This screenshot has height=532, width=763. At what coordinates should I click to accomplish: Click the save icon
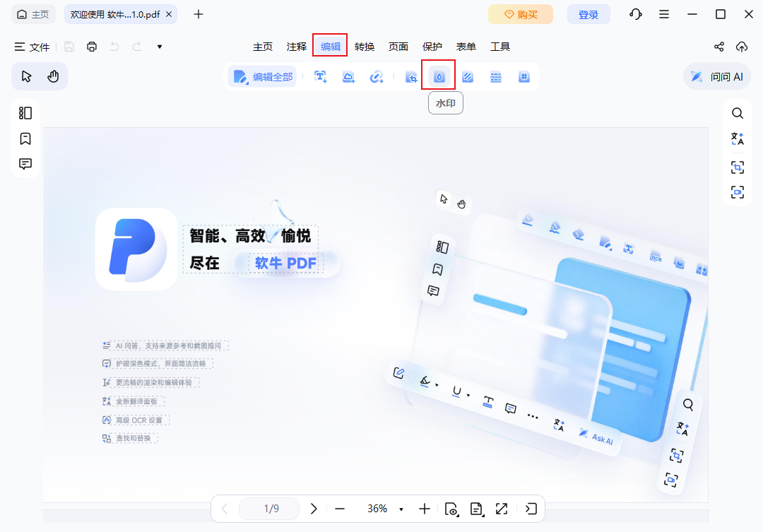click(69, 47)
